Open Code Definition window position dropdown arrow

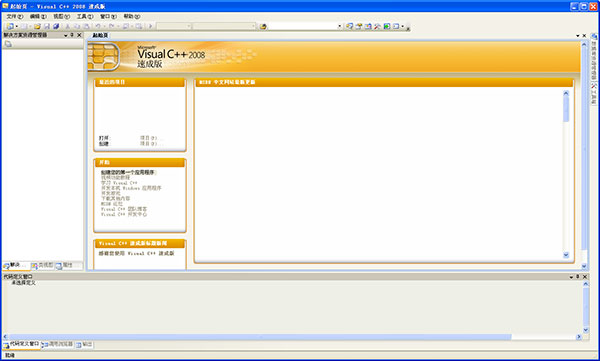(571, 276)
